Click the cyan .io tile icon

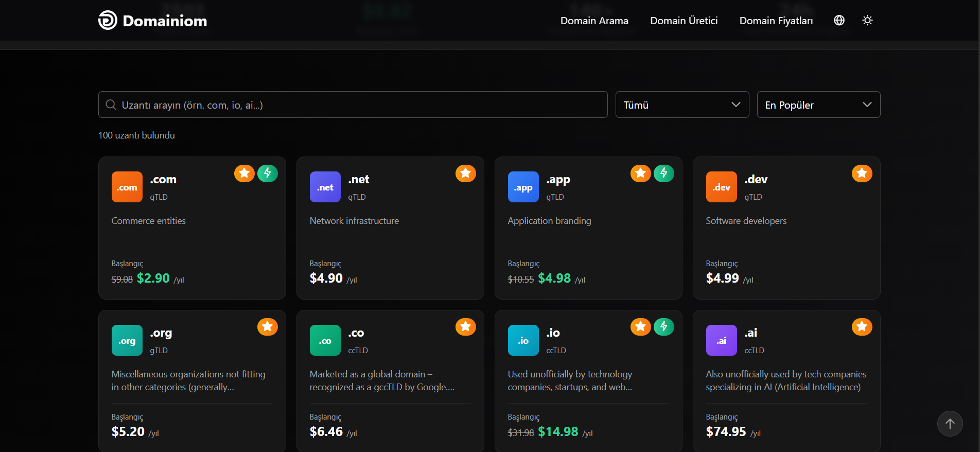tap(523, 340)
